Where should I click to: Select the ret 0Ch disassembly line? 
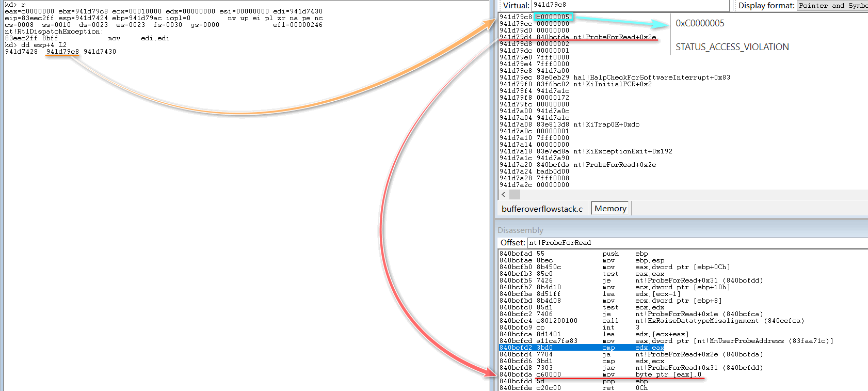pyautogui.click(x=573, y=388)
